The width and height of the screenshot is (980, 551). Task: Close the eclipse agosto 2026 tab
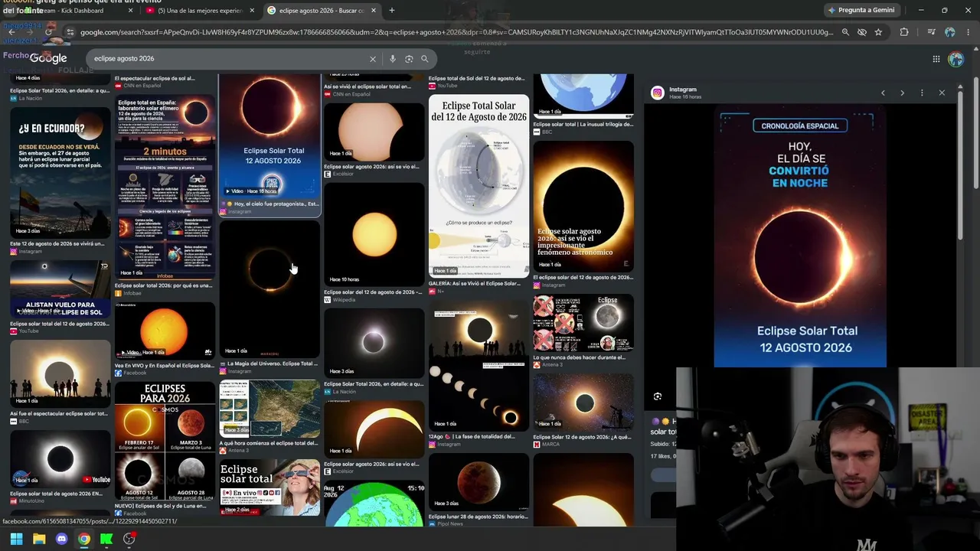click(374, 11)
